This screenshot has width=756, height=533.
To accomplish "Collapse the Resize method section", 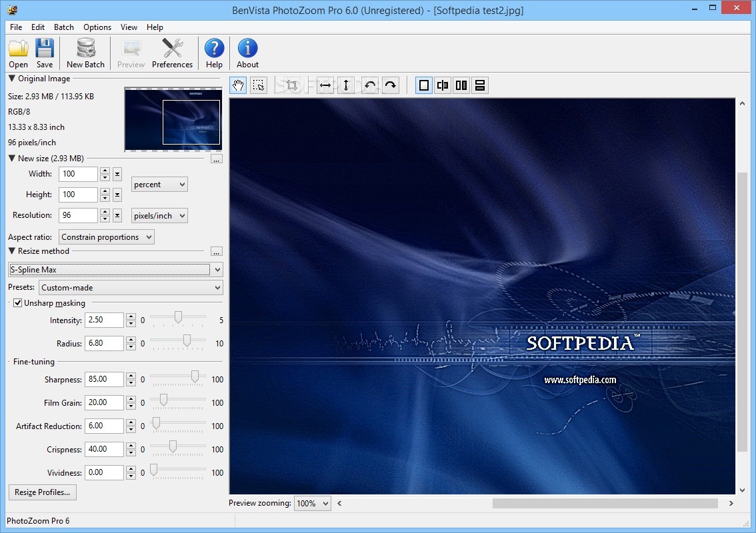I will click(12, 251).
